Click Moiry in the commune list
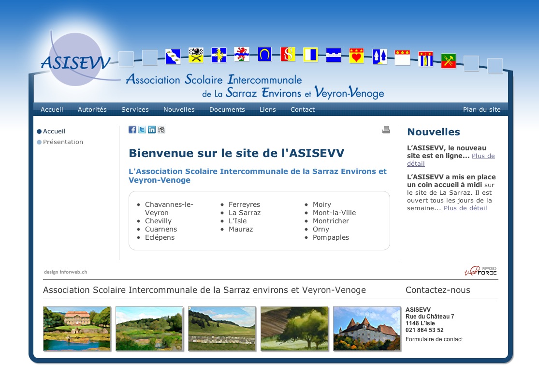 [322, 204]
